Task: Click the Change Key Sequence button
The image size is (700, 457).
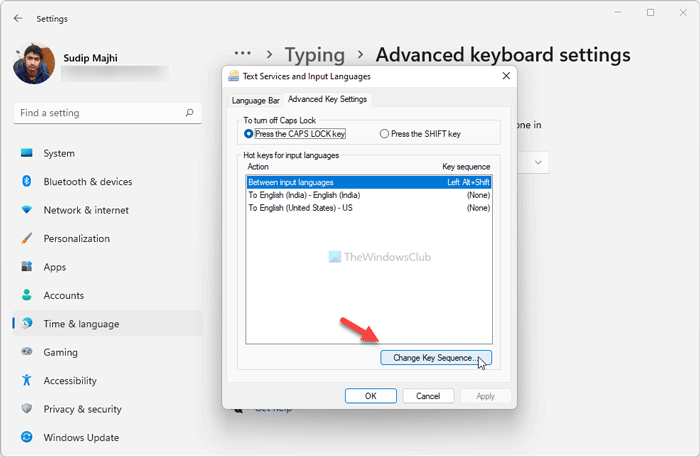Action: coord(435,357)
